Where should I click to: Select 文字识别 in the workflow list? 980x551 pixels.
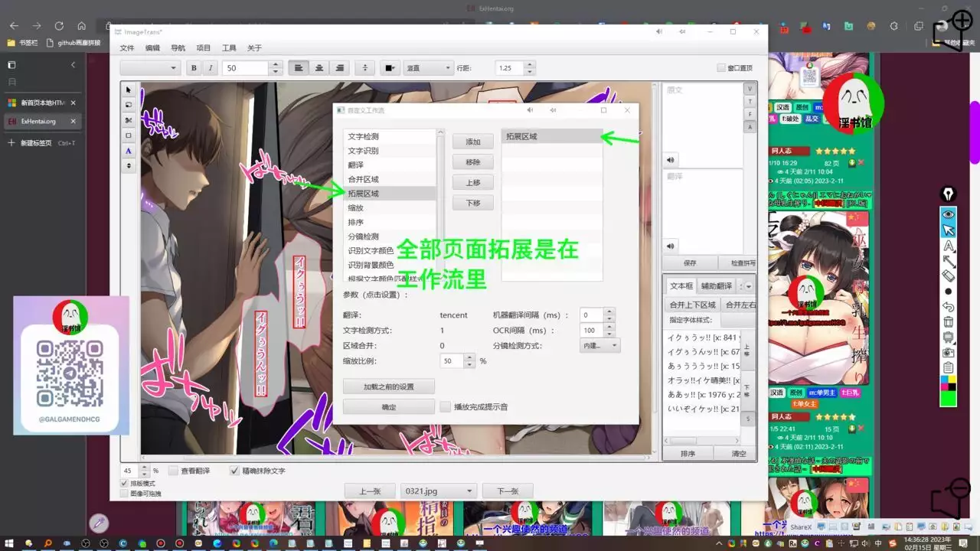coord(363,151)
